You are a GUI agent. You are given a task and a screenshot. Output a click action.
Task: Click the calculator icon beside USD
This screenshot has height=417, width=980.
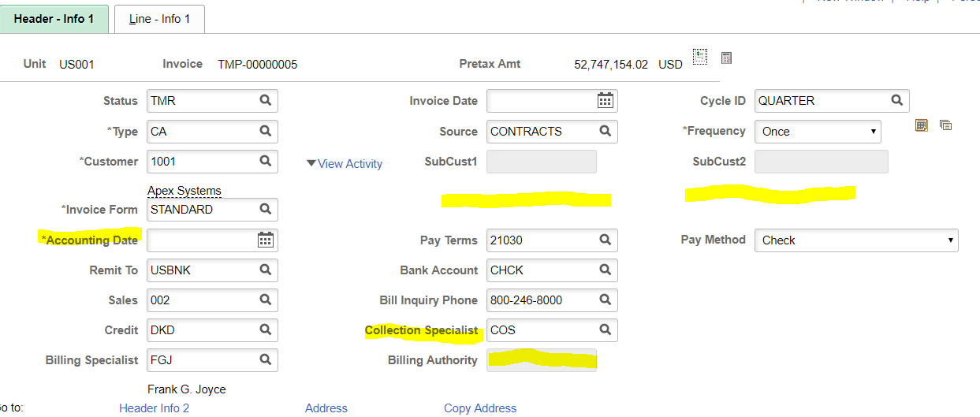click(727, 58)
